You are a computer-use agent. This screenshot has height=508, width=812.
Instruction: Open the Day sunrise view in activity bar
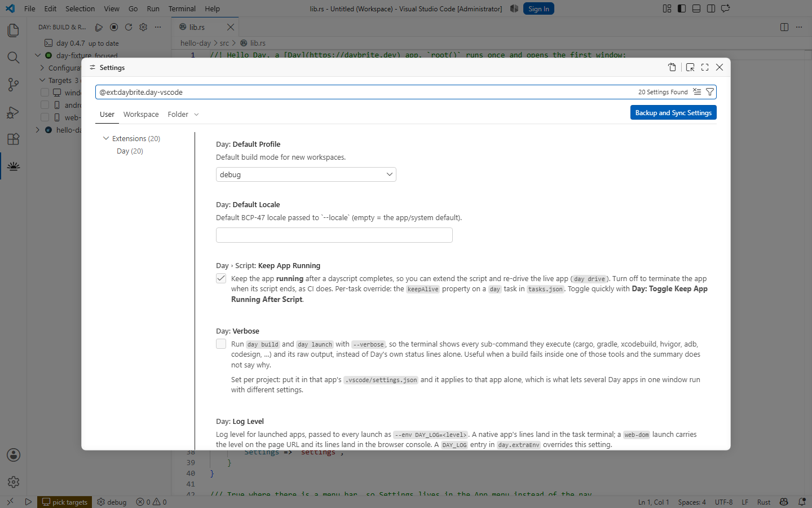(x=14, y=166)
